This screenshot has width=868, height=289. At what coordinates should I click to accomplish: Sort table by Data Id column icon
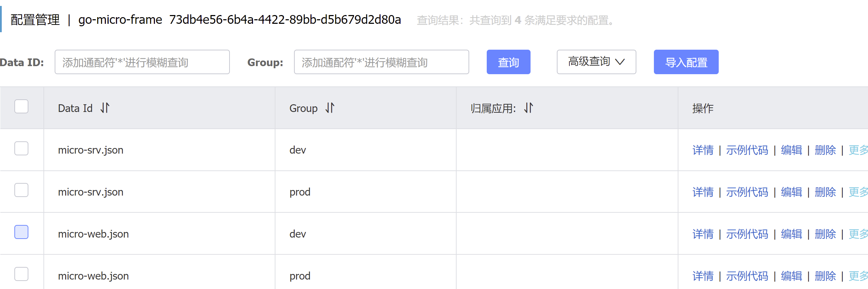(x=105, y=108)
